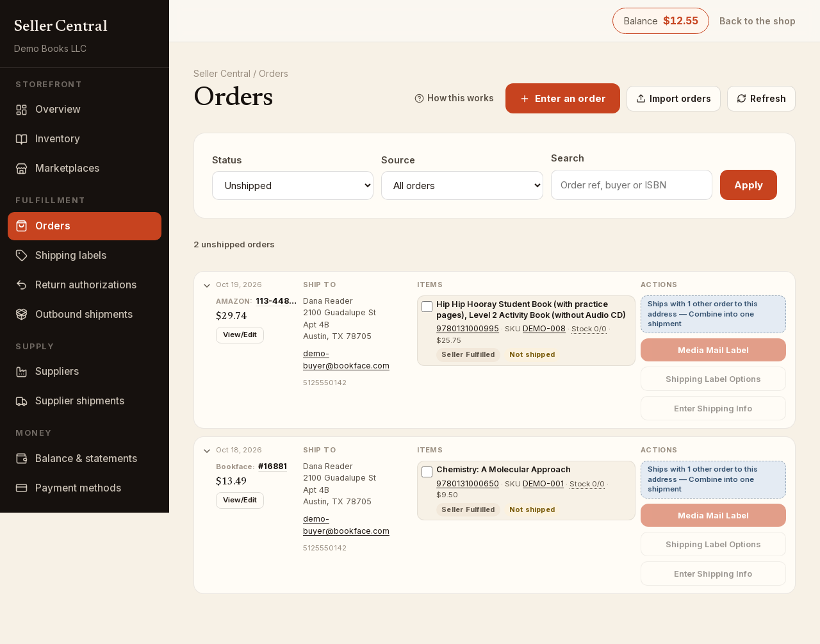Click the Supplier shipments truck icon
The image size is (820, 644).
(21, 401)
